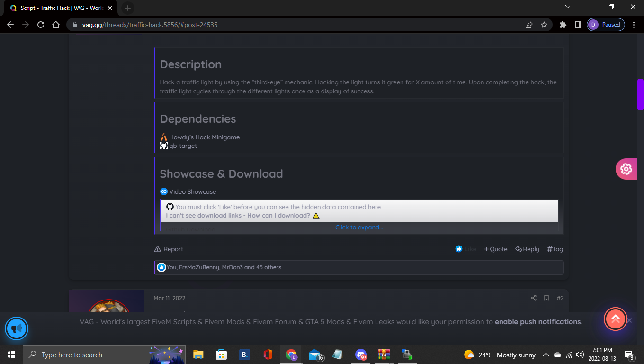Open the Windows Start menu
The image size is (644, 364).
11,355
